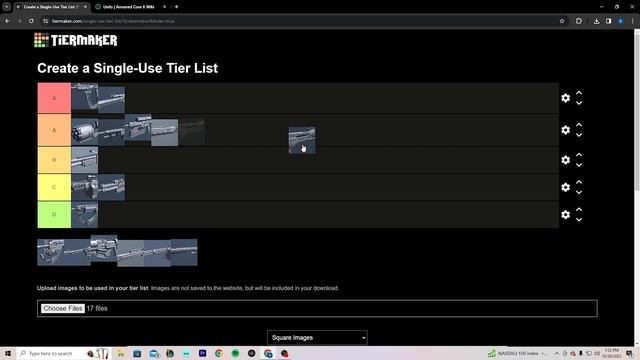The width and height of the screenshot is (640, 360).
Task: Select the weapon image in B tier
Action: (x=84, y=160)
